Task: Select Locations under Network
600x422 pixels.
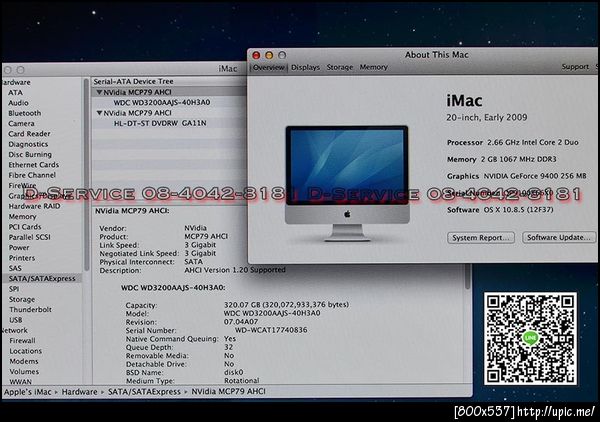Action: click(x=26, y=351)
